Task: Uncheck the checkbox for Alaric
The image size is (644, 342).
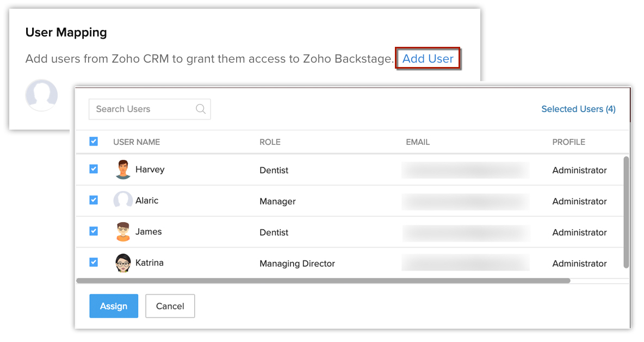Action: pos(94,200)
